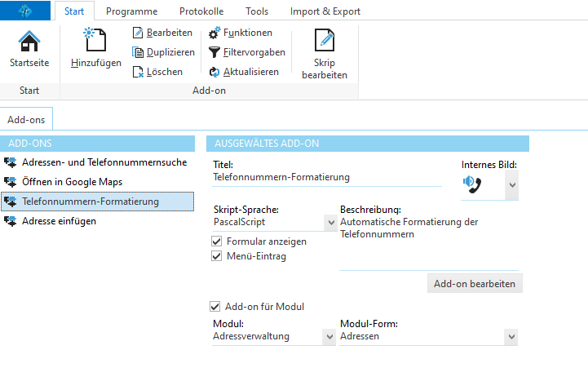
Task: Click icon beside Öffnen in Google Maps
Action: point(10,182)
